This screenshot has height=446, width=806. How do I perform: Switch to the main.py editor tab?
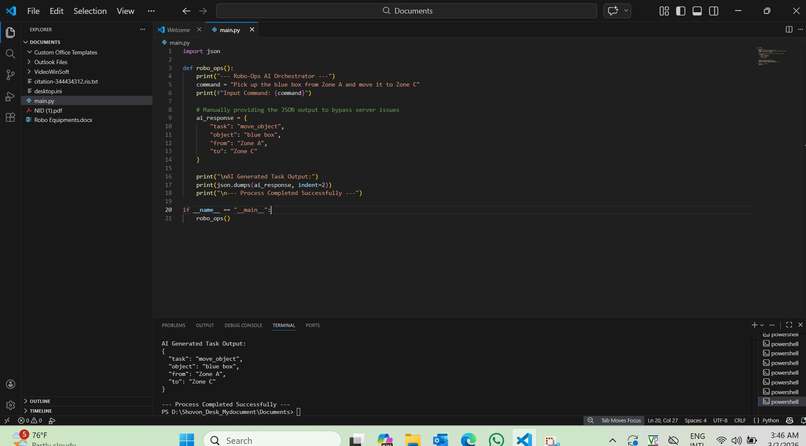point(230,30)
